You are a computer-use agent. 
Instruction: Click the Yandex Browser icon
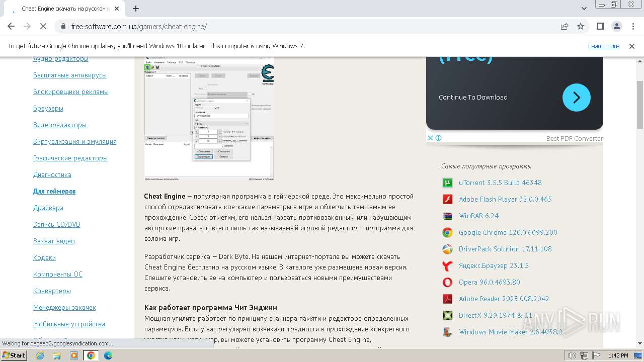447,266
